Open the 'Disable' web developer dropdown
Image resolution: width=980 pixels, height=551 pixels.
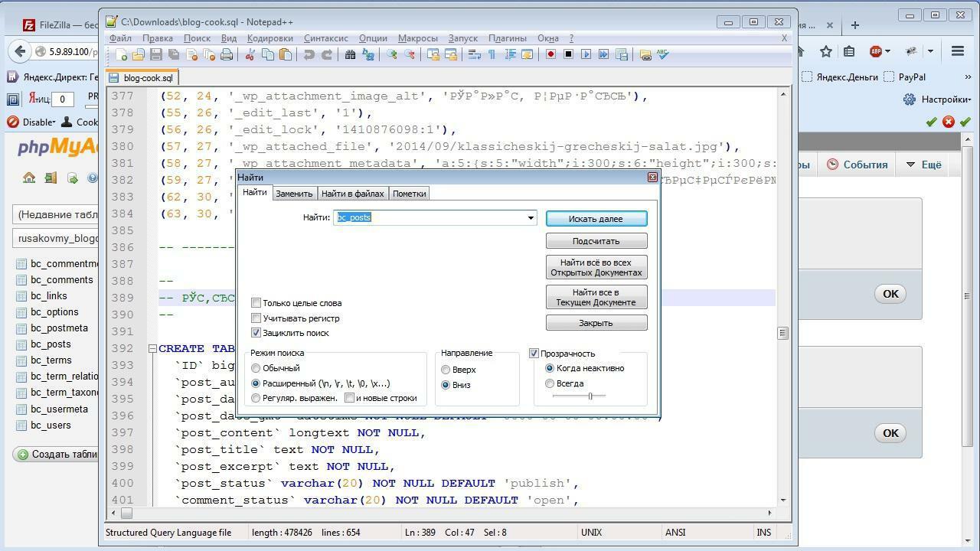[31, 122]
